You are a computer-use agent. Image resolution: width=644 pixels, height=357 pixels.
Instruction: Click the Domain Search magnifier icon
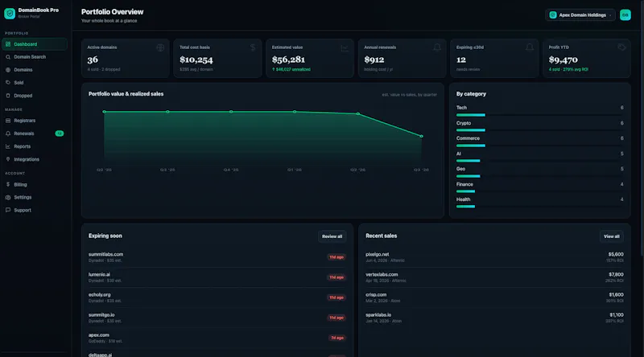tap(8, 57)
